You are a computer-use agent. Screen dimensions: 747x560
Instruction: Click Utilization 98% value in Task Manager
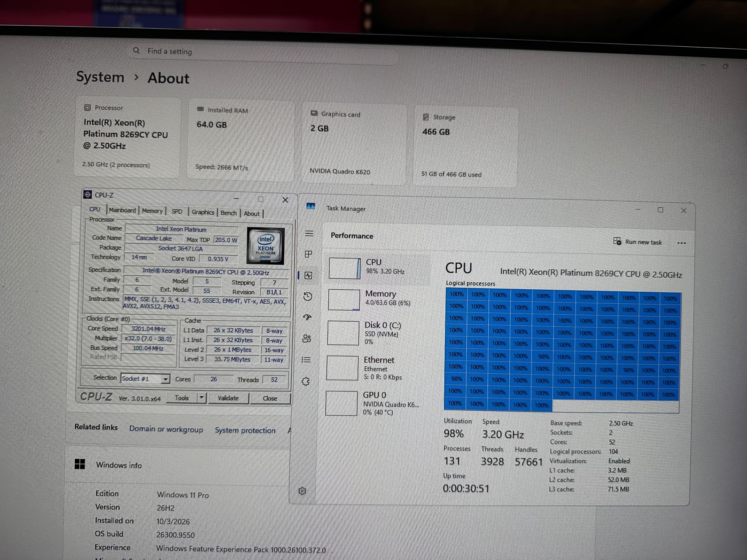(x=454, y=433)
